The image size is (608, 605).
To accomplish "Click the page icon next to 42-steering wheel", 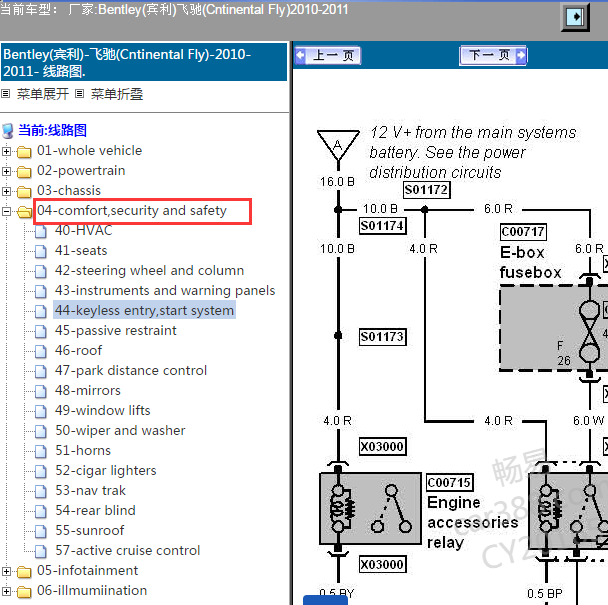I will (x=41, y=271).
